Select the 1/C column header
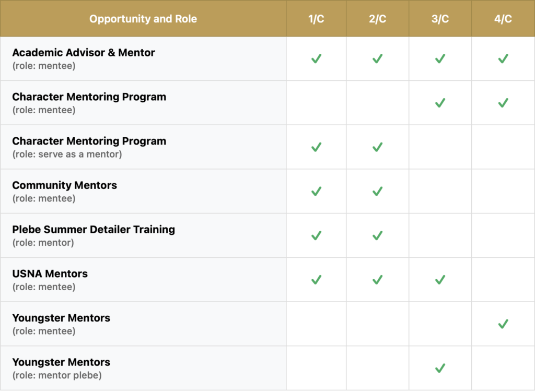 pyautogui.click(x=316, y=19)
